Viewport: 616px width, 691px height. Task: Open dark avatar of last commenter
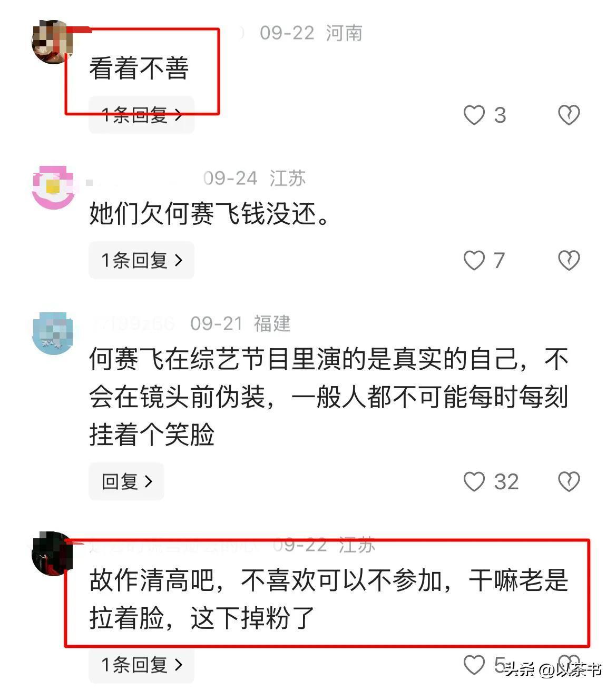[52, 554]
